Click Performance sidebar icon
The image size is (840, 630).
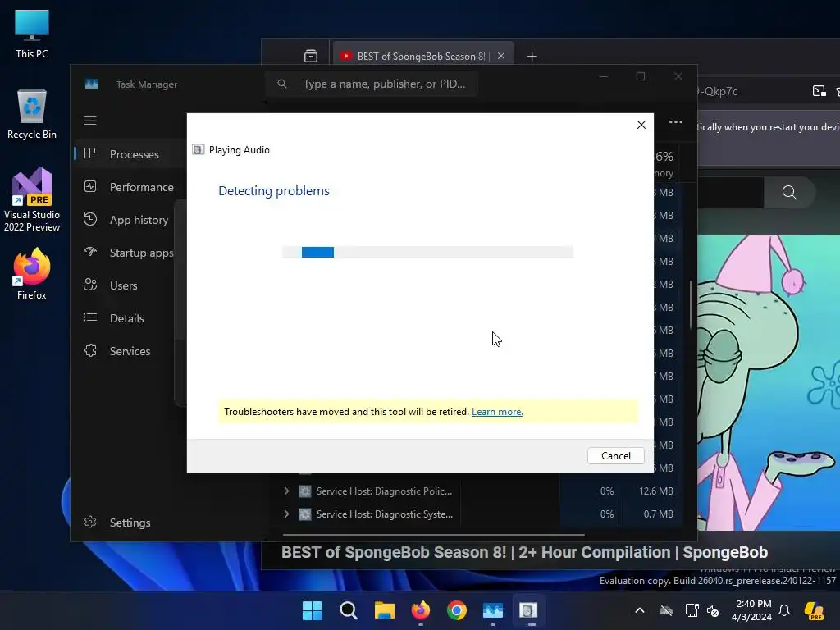90,186
